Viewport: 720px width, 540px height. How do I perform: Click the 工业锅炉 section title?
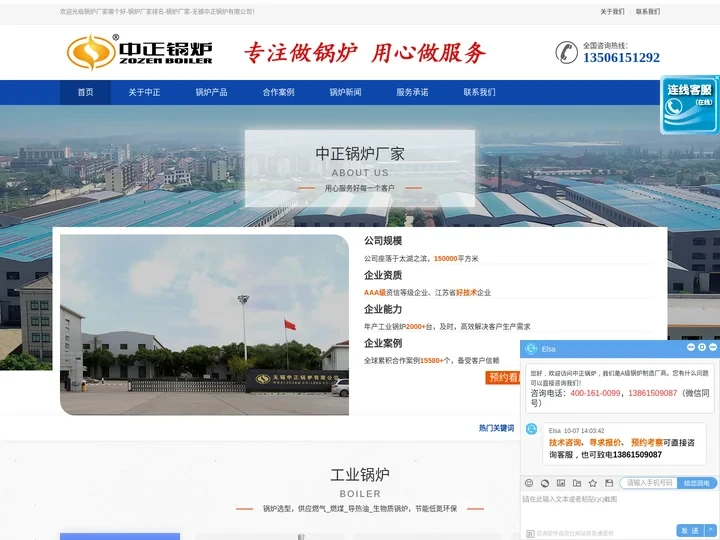pos(360,475)
